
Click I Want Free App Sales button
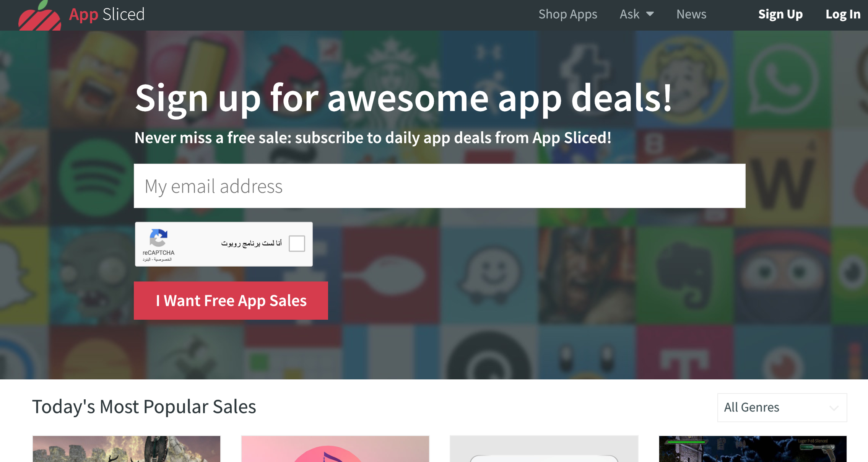coord(231,301)
